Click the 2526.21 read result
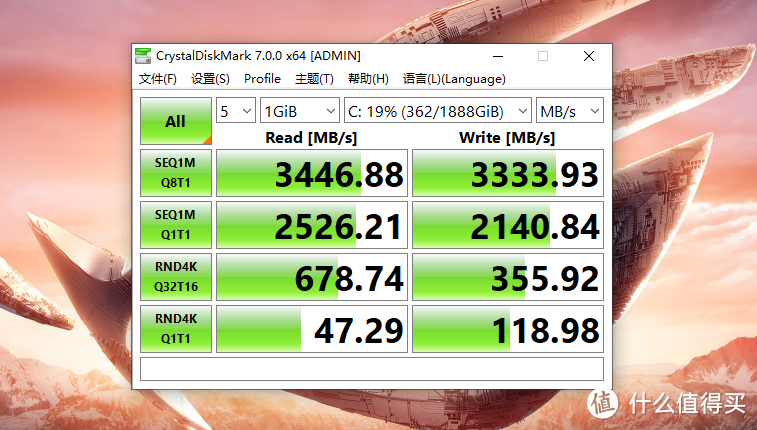Image resolution: width=757 pixels, height=430 pixels. 312,225
